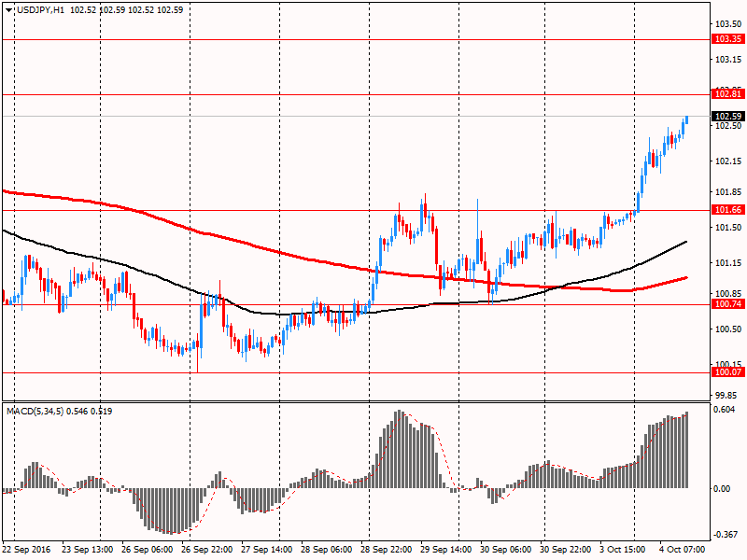This screenshot has height=560, width=747.
Task: Select the 101.66 red level price label
Action: click(728, 209)
